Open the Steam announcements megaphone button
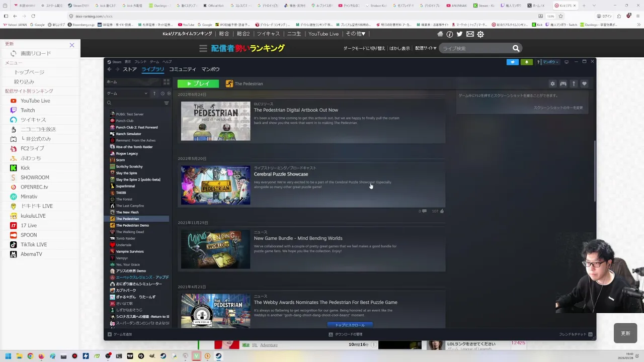The width and height of the screenshot is (644, 362). (x=512, y=62)
